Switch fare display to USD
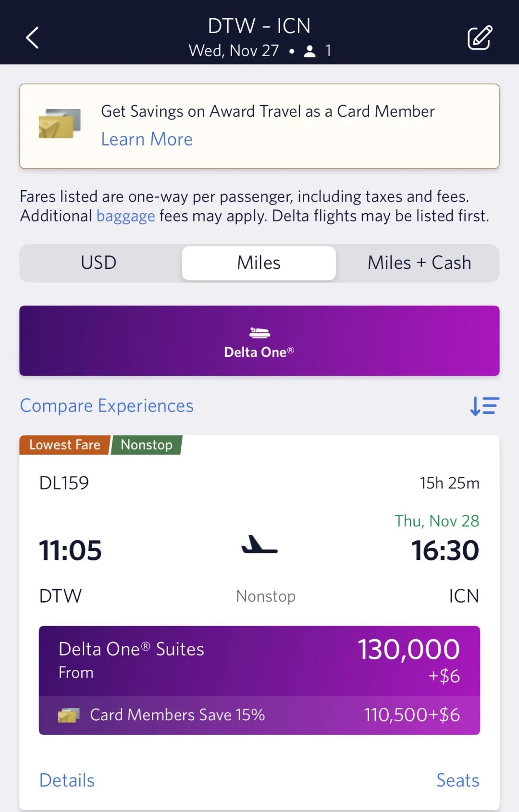 99,263
